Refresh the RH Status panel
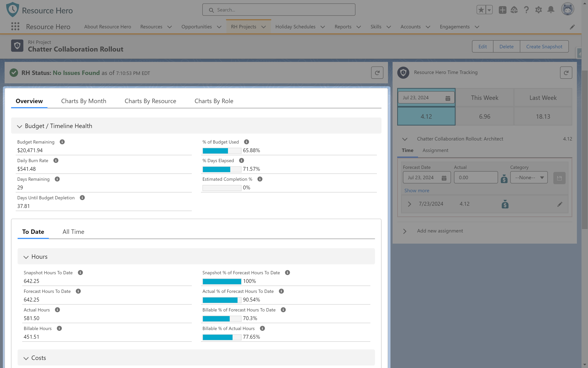This screenshot has height=368, width=588. pos(377,72)
